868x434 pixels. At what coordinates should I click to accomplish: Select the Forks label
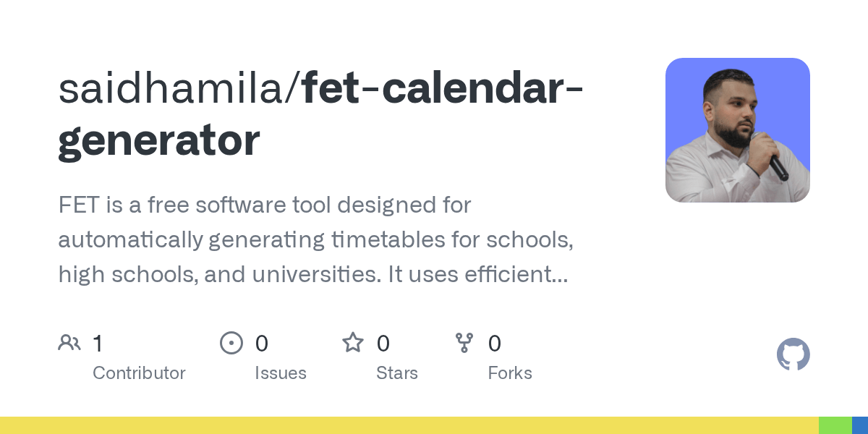509,373
